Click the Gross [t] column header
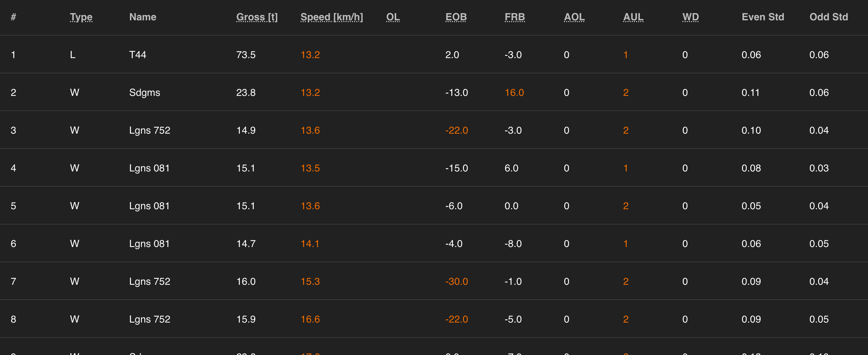The height and width of the screenshot is (355, 868). tap(257, 17)
